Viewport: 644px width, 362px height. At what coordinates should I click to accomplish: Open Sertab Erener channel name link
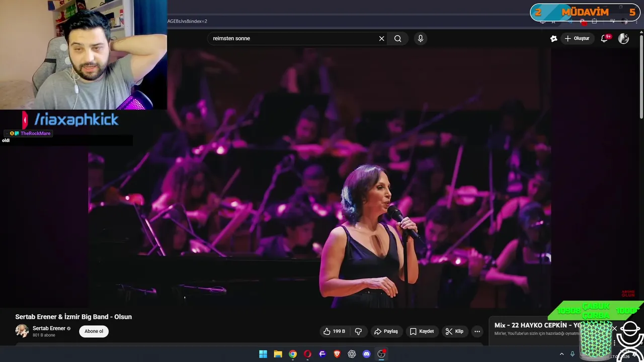point(49,328)
